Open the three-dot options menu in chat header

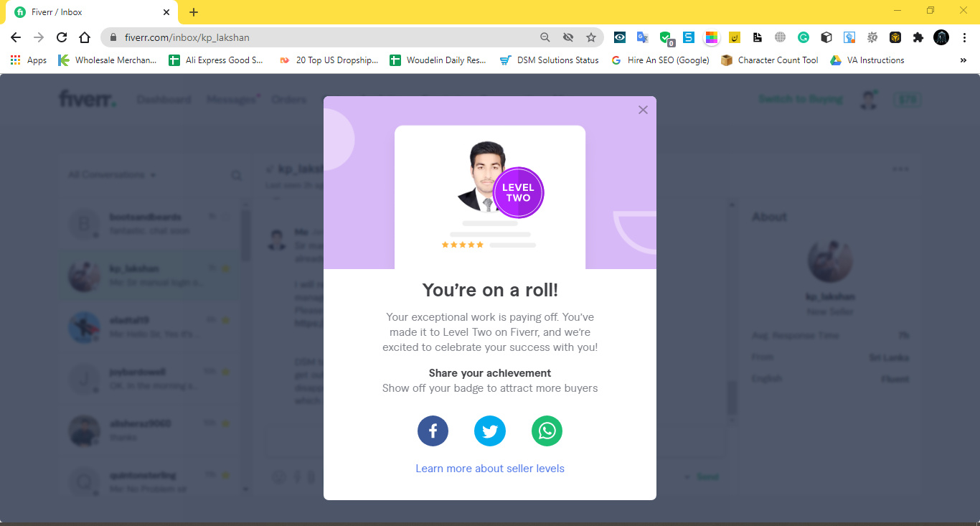(x=900, y=169)
